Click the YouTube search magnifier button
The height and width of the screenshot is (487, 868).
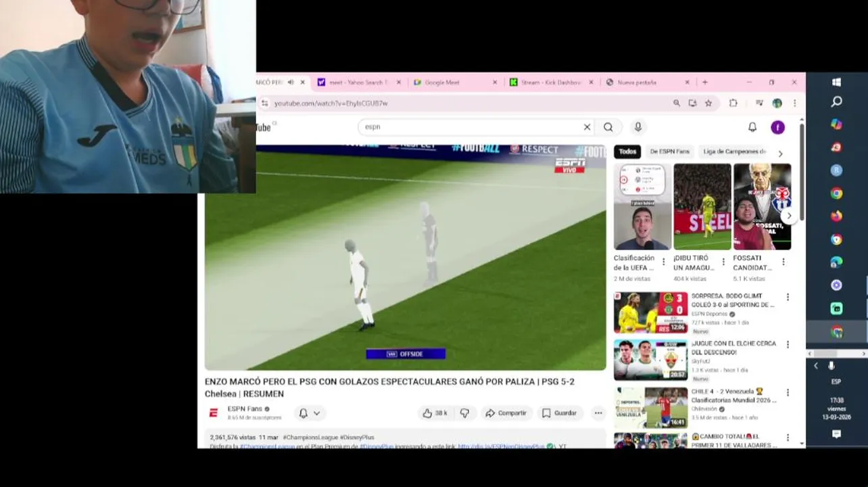[x=608, y=127]
